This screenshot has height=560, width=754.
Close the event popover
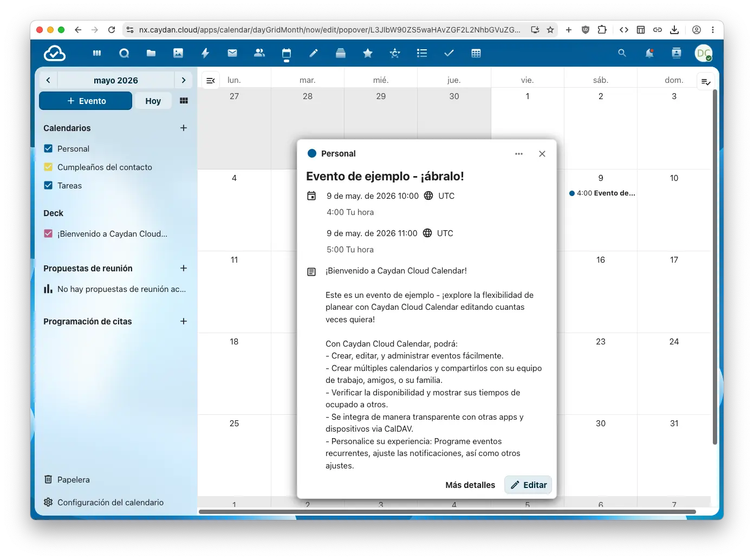(x=542, y=154)
